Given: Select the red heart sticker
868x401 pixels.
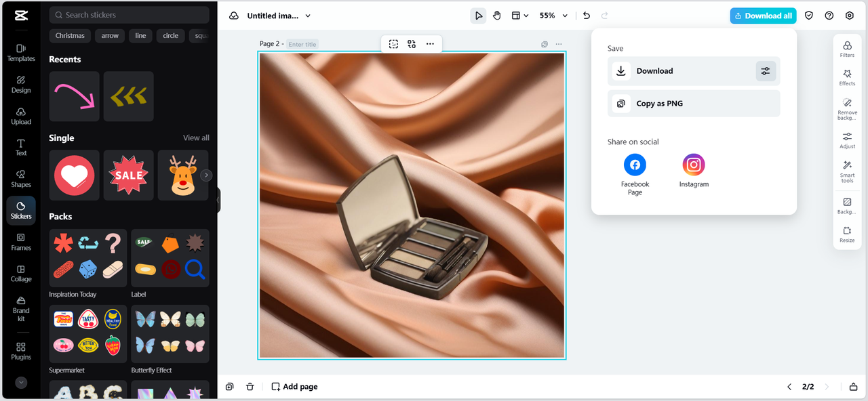Looking at the screenshot, I should (74, 175).
